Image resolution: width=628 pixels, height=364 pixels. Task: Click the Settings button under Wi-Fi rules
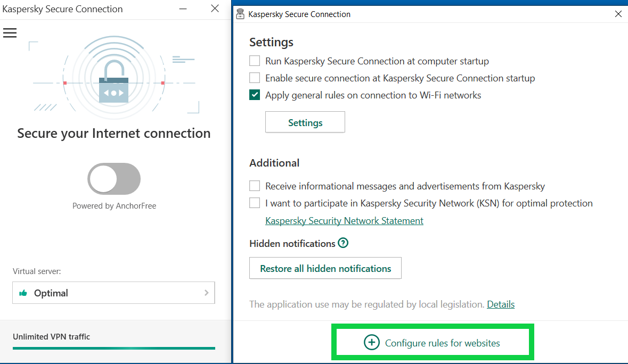(x=305, y=122)
